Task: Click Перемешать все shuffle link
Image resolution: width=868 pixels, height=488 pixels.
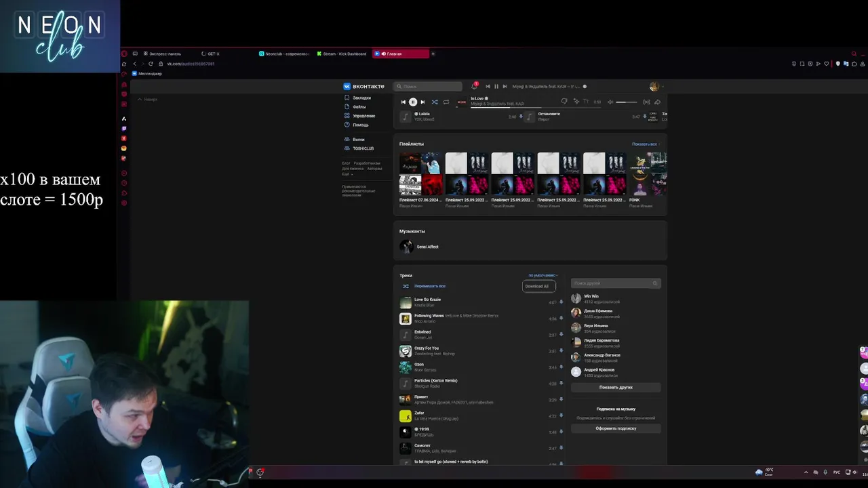Action: pyautogui.click(x=430, y=286)
